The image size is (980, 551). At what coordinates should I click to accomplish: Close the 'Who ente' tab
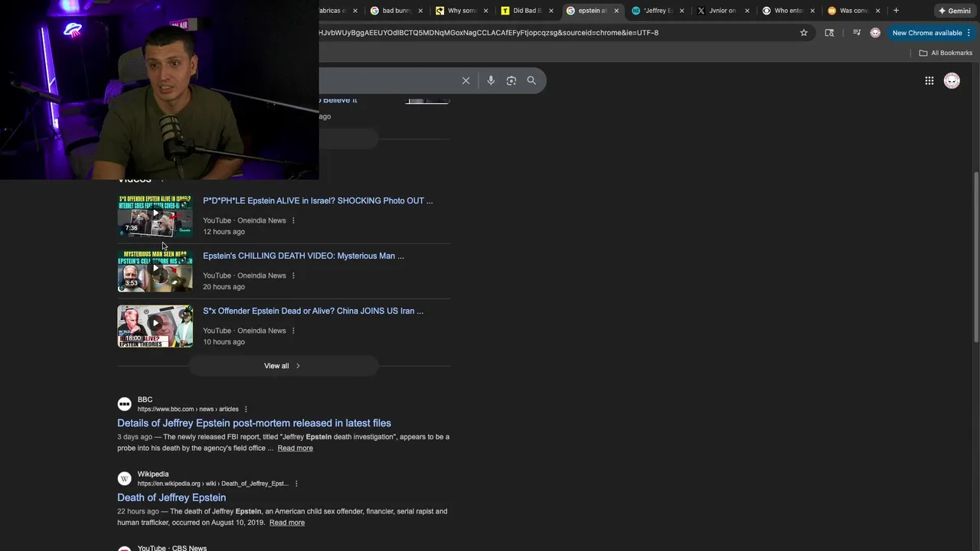pos(812,11)
